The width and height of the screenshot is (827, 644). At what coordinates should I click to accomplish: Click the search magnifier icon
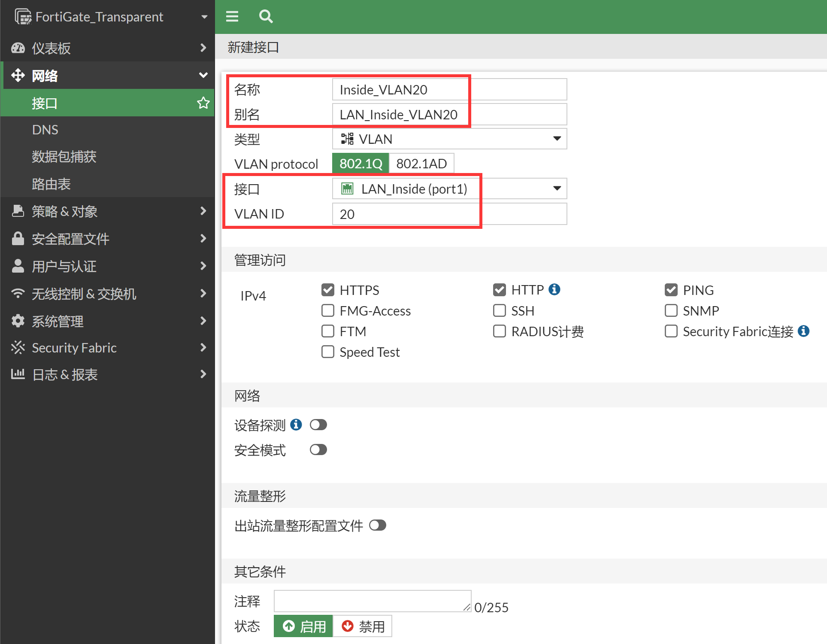tap(266, 16)
